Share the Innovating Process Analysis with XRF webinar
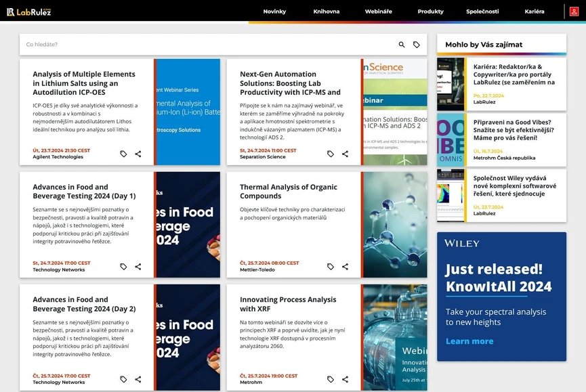This screenshot has width=586, height=392. pyautogui.click(x=346, y=379)
